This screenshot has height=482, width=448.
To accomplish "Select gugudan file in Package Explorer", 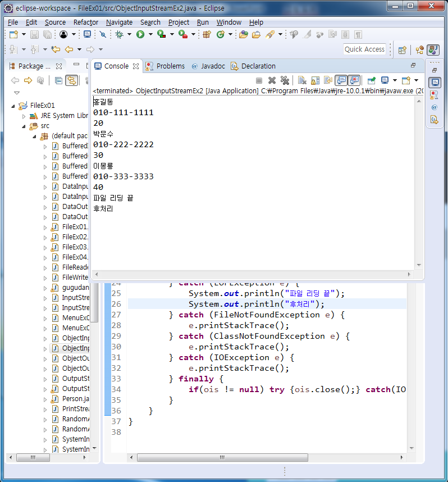I will click(76, 288).
